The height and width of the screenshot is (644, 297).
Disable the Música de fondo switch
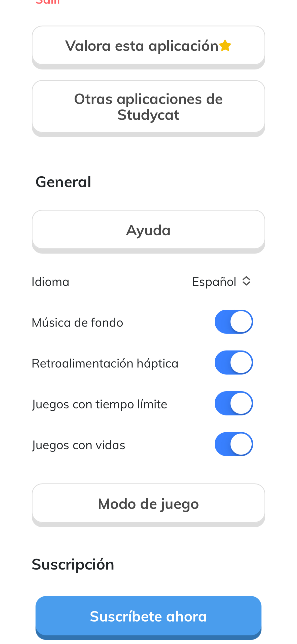click(x=234, y=322)
